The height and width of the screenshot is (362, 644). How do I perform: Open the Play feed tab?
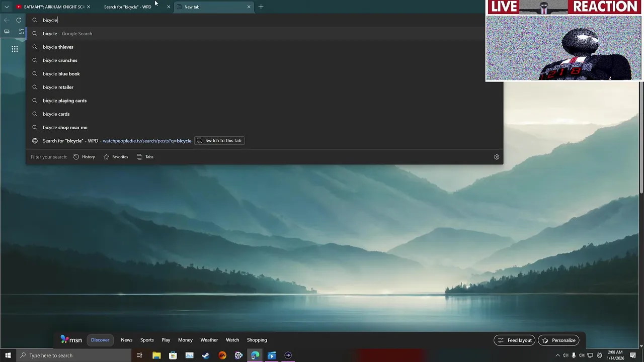(166, 340)
